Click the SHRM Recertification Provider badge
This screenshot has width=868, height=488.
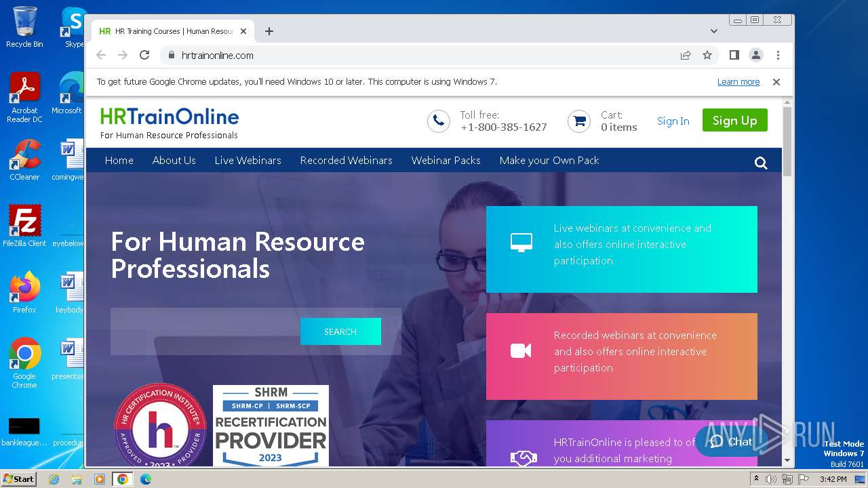pos(271,426)
